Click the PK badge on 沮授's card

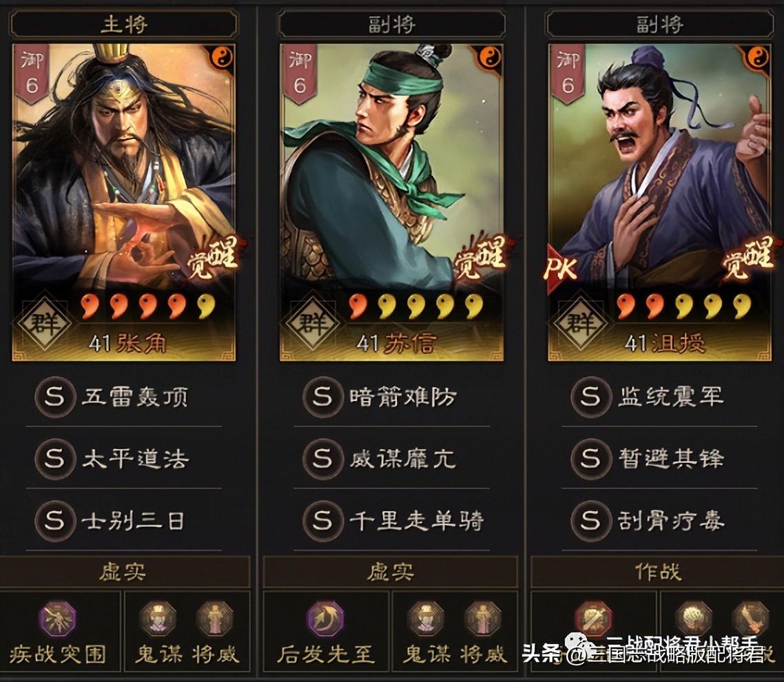pos(561,269)
